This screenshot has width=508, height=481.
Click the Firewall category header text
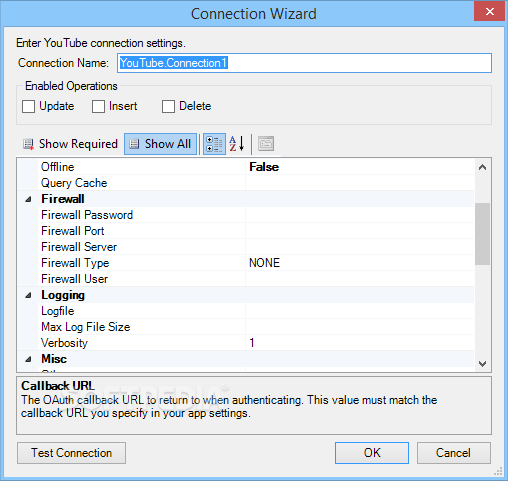63,199
